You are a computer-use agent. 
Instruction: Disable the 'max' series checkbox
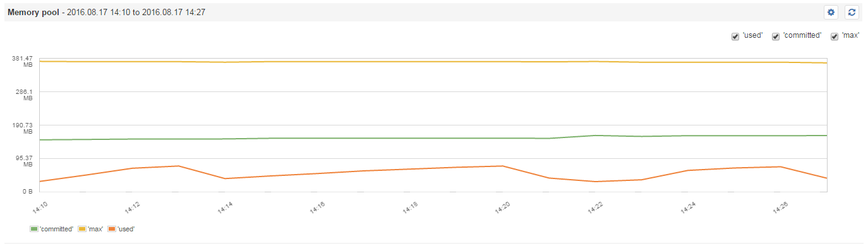point(835,37)
